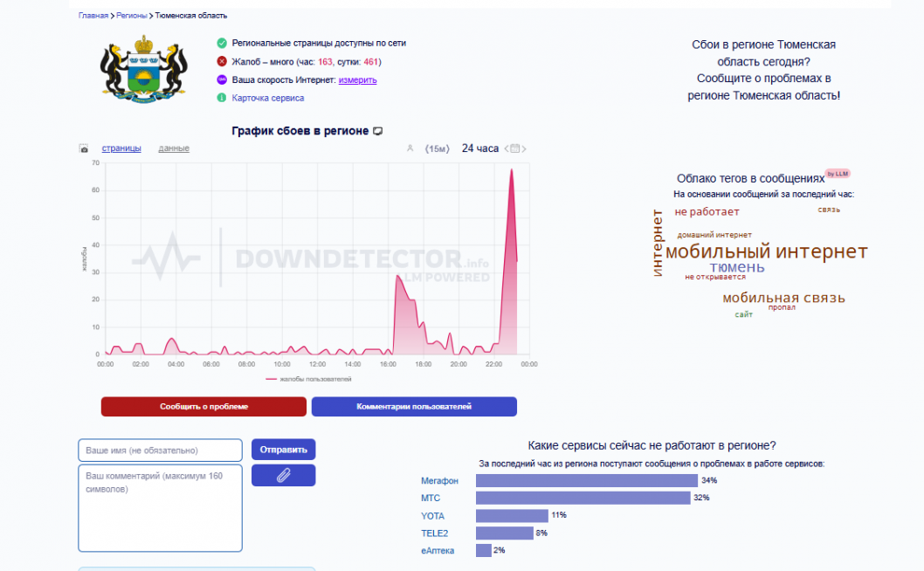
Task: Open 'Комментарии пользователей' button
Action: (x=414, y=407)
